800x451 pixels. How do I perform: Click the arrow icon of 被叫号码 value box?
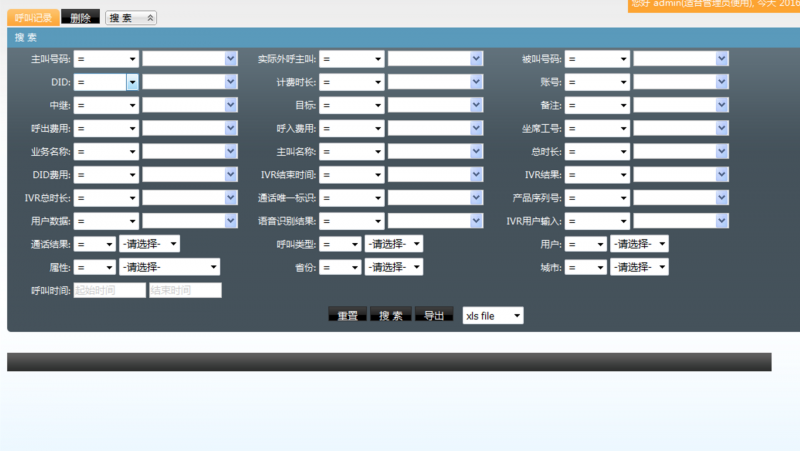pyautogui.click(x=721, y=59)
